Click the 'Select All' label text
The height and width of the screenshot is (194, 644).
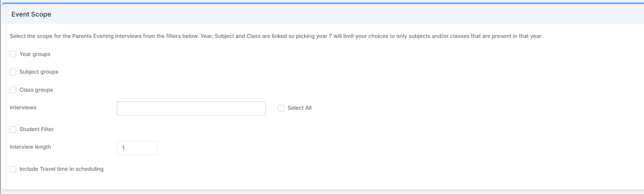point(299,108)
